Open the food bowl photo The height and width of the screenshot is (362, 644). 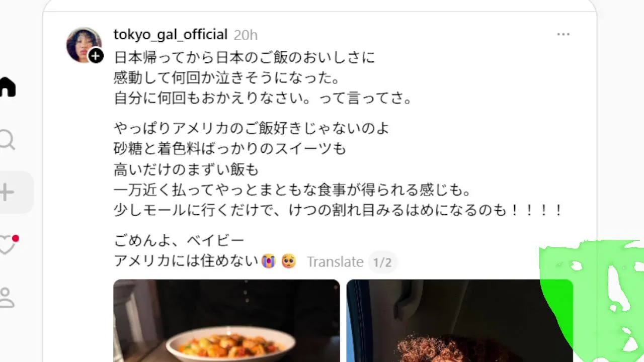pos(226,321)
